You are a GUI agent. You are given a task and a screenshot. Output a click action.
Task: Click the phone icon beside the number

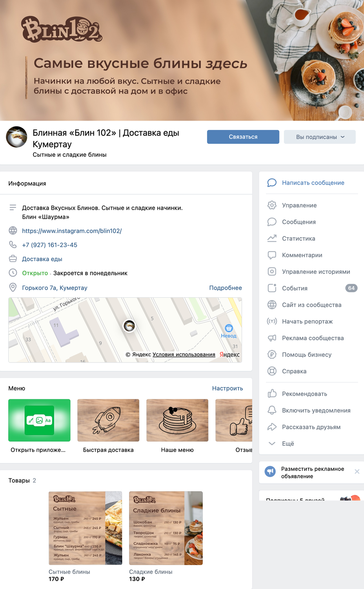(13, 245)
